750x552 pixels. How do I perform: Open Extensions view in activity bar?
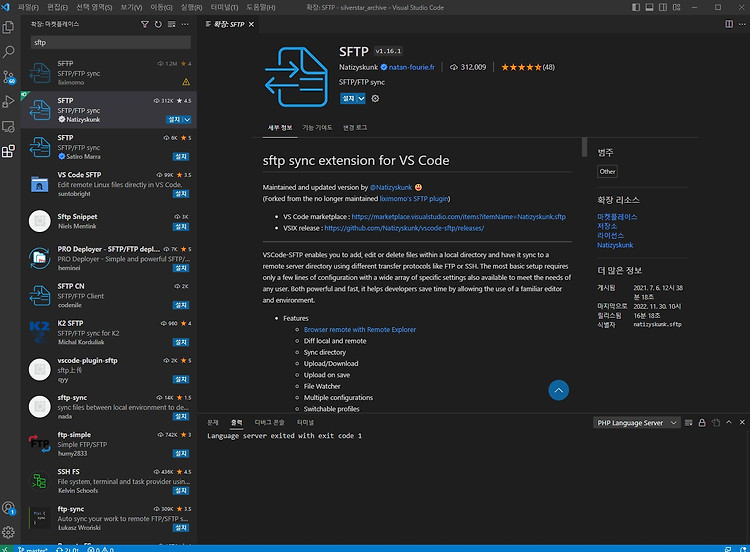[8, 151]
